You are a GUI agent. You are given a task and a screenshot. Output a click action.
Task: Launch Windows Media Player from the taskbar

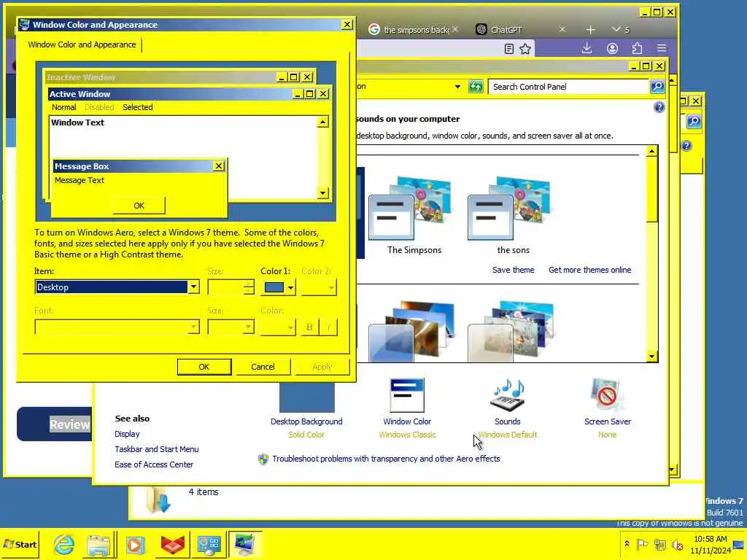pos(135,544)
